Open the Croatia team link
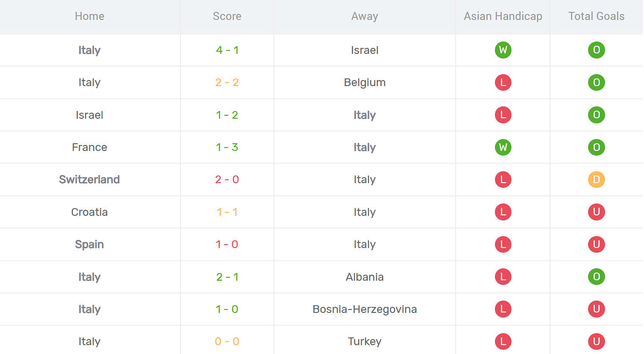 (x=89, y=212)
